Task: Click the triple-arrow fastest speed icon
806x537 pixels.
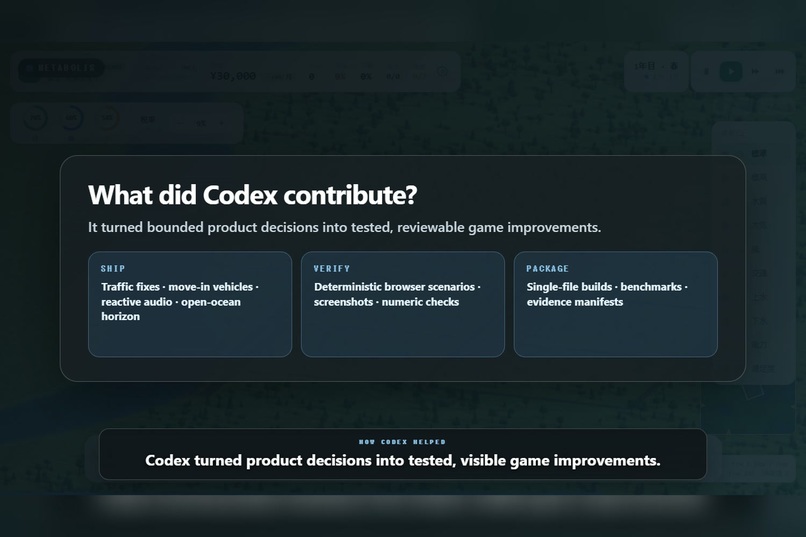Action: click(x=779, y=71)
